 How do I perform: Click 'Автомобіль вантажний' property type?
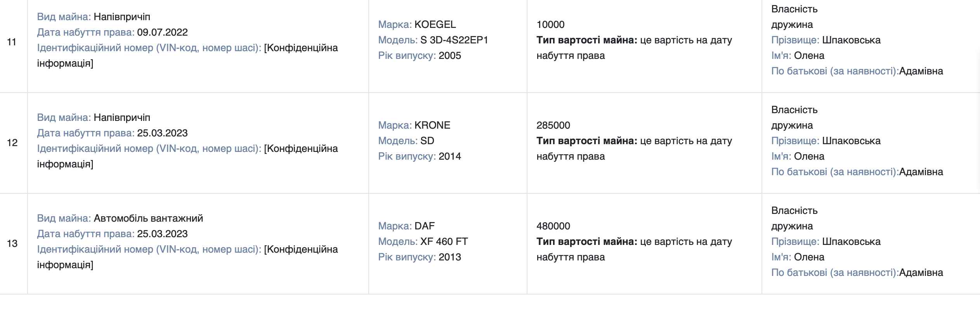point(148,218)
